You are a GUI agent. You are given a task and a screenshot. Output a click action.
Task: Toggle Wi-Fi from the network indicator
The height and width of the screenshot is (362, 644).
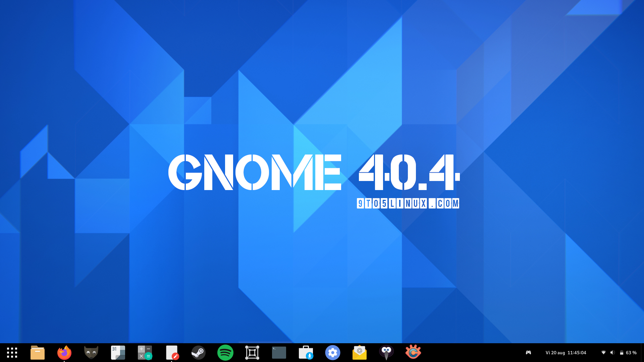pos(604,353)
